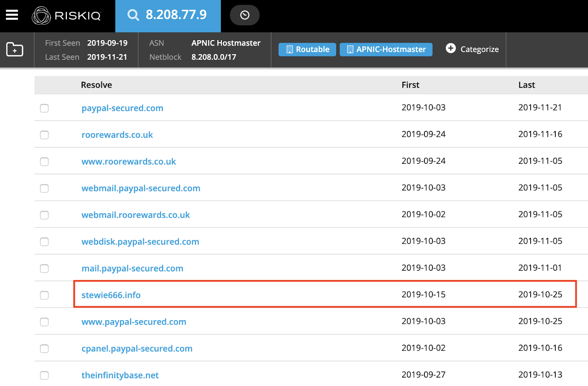Click theinfinitybase.net first date 2019-09-27
The width and height of the screenshot is (588, 386).
point(423,375)
